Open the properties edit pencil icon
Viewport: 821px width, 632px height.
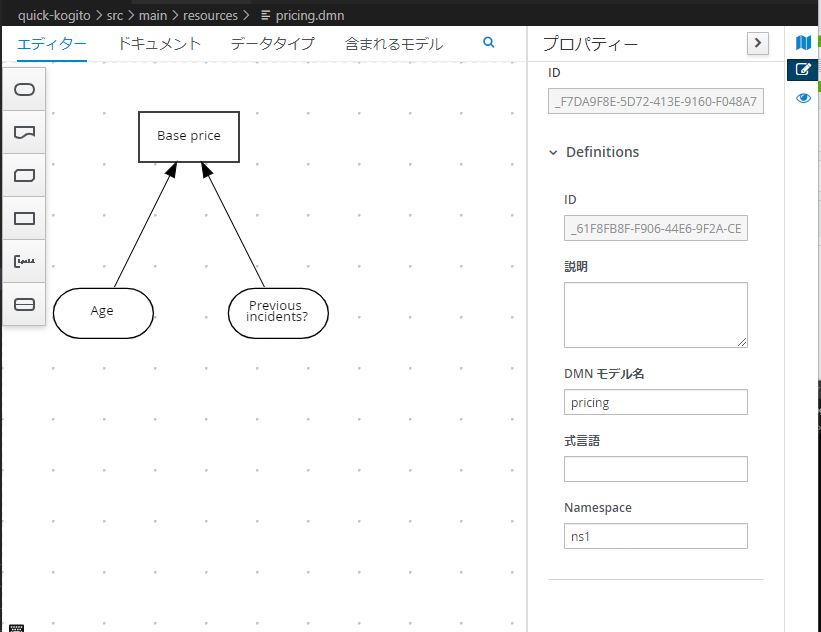pyautogui.click(x=803, y=69)
